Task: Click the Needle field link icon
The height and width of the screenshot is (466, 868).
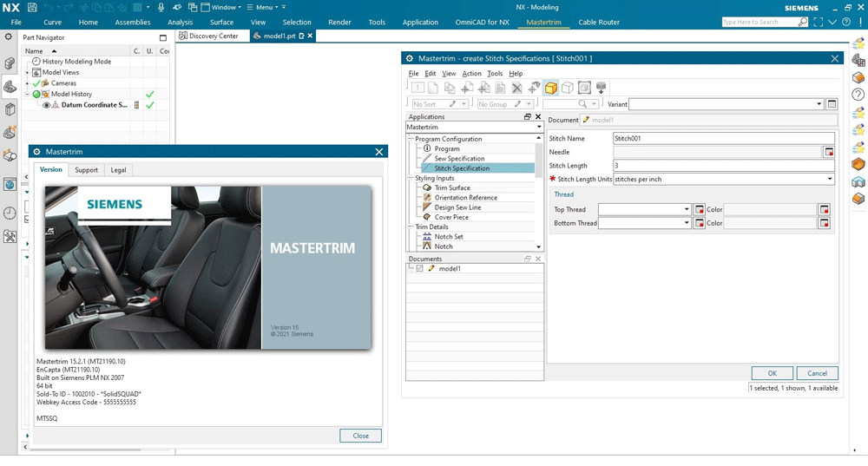Action: click(829, 152)
